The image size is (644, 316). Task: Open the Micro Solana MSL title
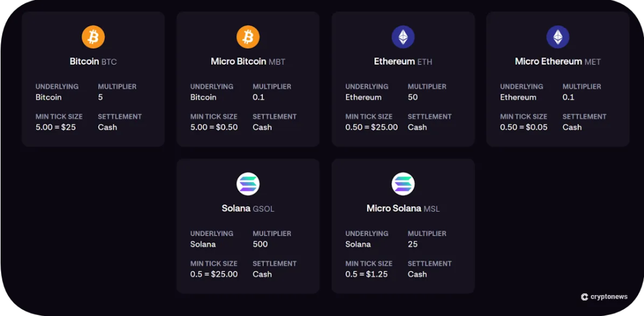[x=403, y=208]
